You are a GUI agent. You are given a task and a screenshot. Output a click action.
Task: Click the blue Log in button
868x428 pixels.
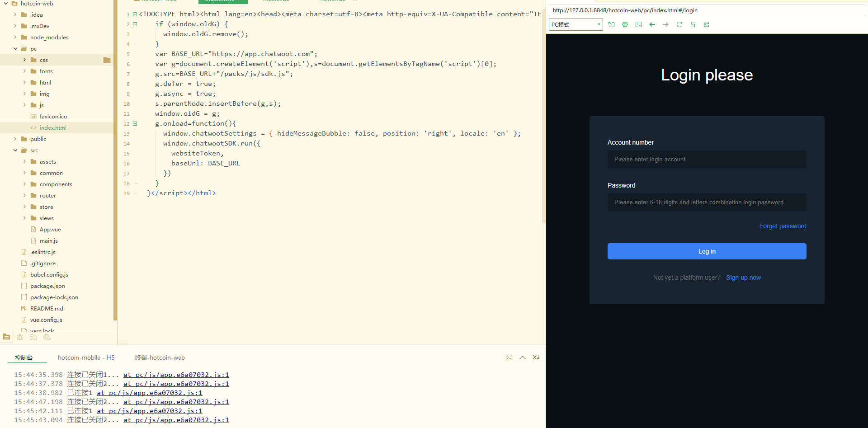[x=707, y=251]
